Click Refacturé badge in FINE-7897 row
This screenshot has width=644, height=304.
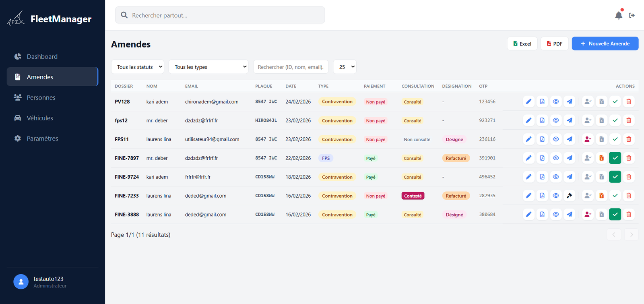click(456, 158)
